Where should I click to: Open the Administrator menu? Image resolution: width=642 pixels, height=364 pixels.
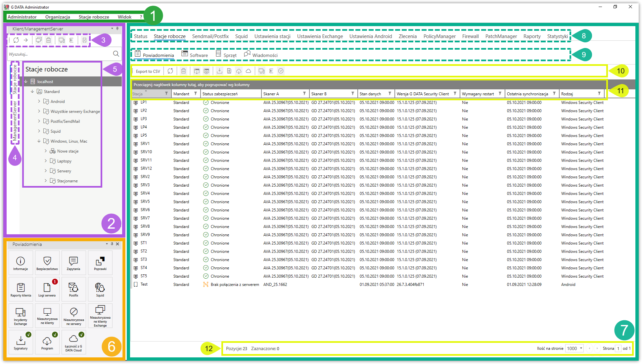tap(22, 17)
